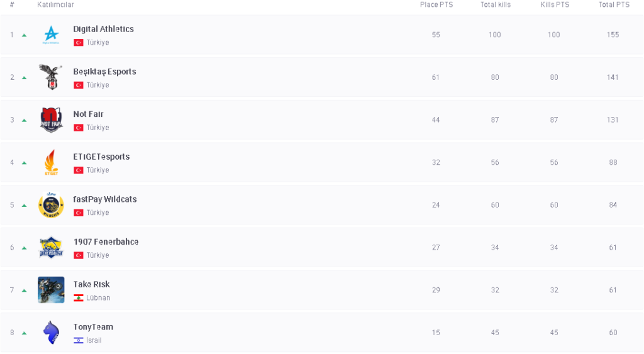The height and width of the screenshot is (354, 644).
Task: Expand the rank 4 row arrow
Action: pyautogui.click(x=25, y=163)
